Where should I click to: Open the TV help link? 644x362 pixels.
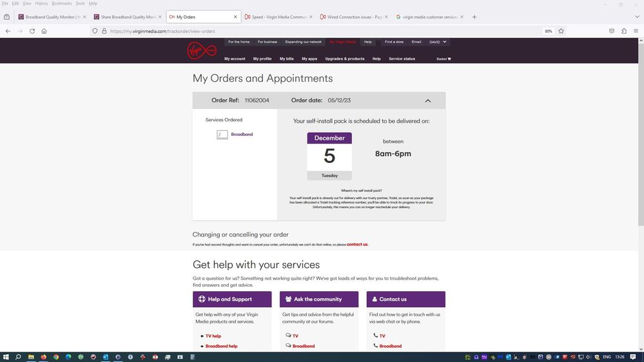pyautogui.click(x=213, y=336)
